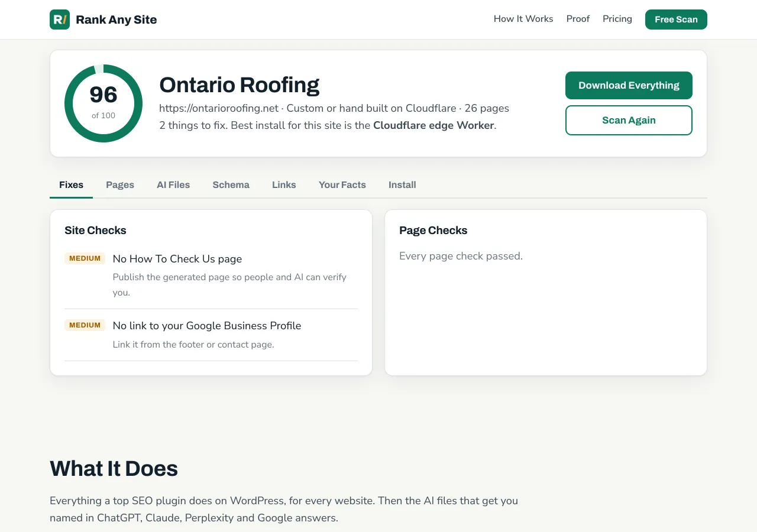
Task: Click the What It Does heading
Action: (114, 468)
